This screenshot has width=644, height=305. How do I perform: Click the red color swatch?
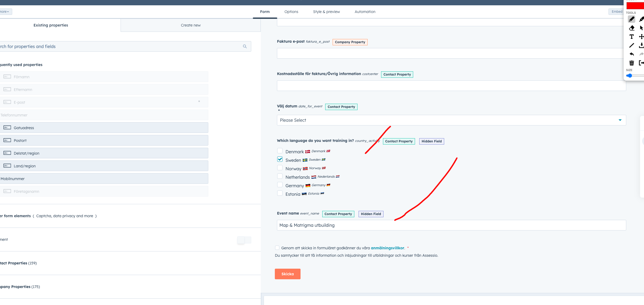635,6
